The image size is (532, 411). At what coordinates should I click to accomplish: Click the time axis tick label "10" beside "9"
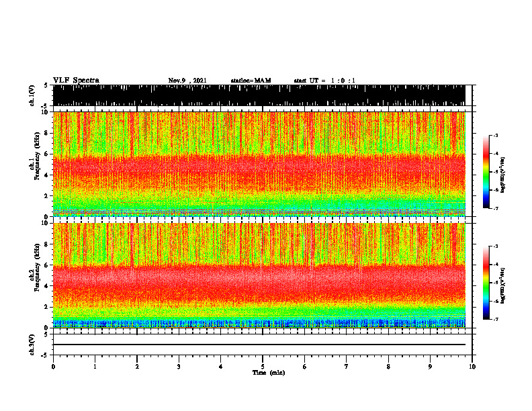point(472,367)
